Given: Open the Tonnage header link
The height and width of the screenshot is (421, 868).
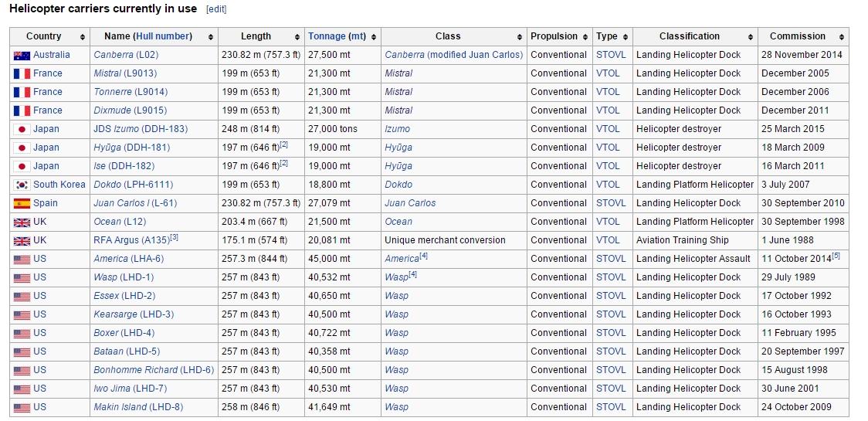Looking at the screenshot, I should coord(327,36).
